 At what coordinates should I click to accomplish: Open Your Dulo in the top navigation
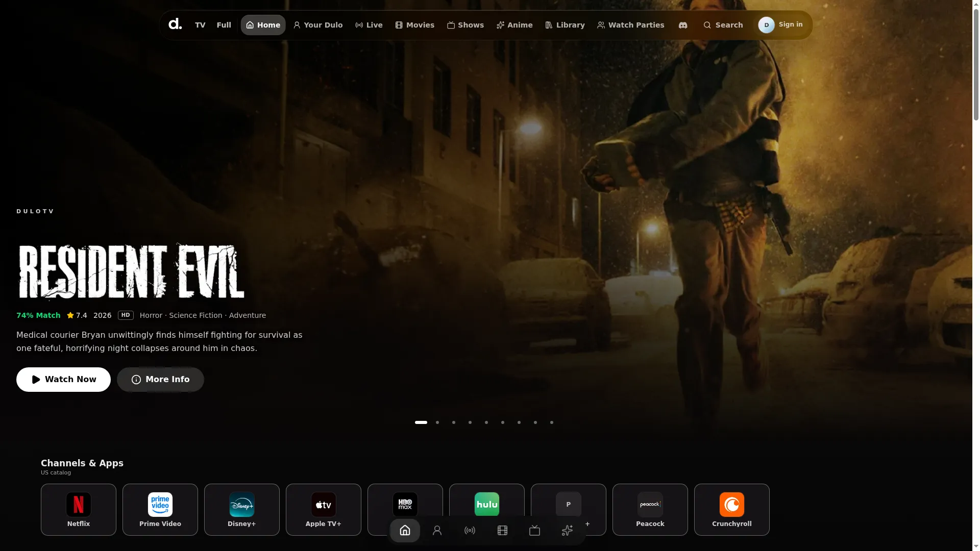pyautogui.click(x=318, y=25)
